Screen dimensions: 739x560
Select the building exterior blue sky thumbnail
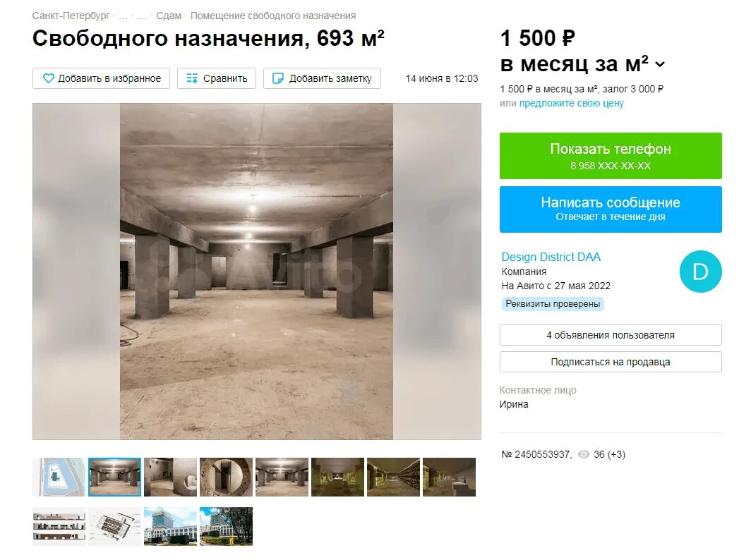(x=170, y=527)
